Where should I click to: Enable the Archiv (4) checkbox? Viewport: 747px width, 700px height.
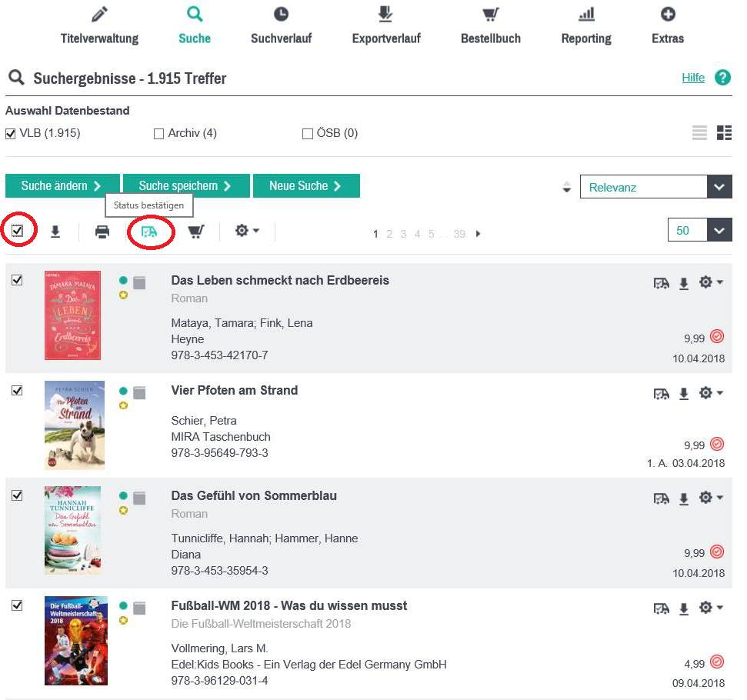[x=159, y=134]
